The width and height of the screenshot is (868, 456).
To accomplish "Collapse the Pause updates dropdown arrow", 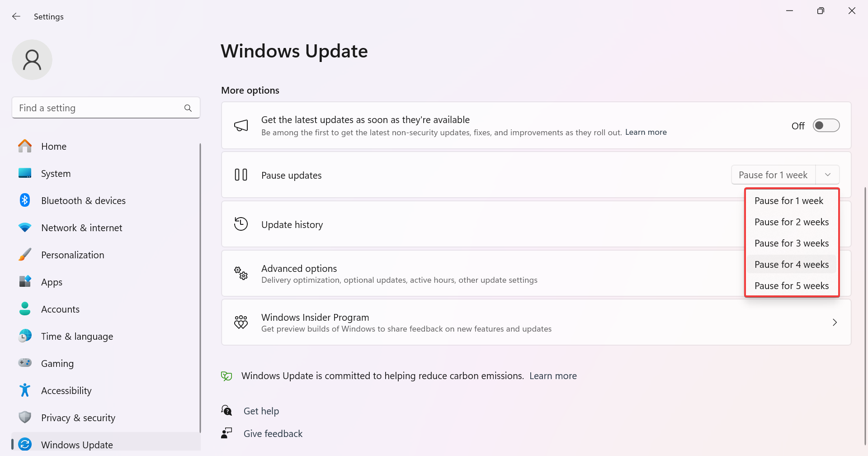I will 827,175.
